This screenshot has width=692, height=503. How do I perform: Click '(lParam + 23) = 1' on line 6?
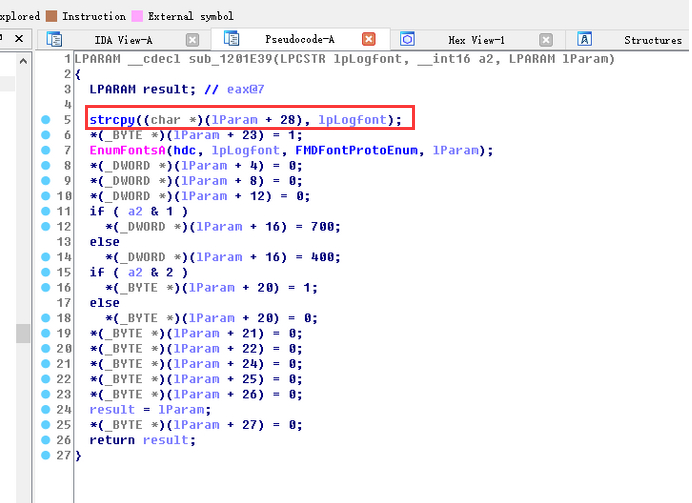[233, 135]
